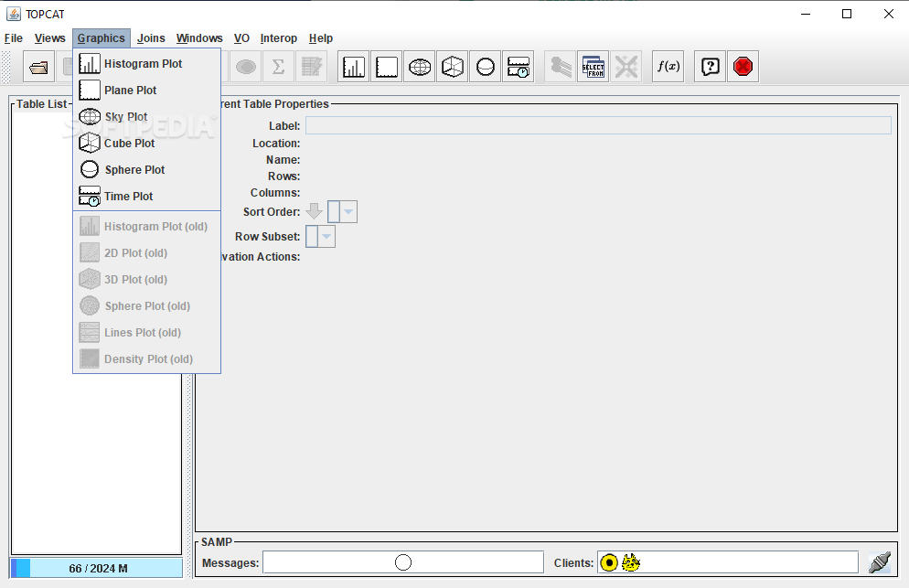Open Plane Plot from the toolbar icon
The image size is (909, 588).
pos(386,67)
